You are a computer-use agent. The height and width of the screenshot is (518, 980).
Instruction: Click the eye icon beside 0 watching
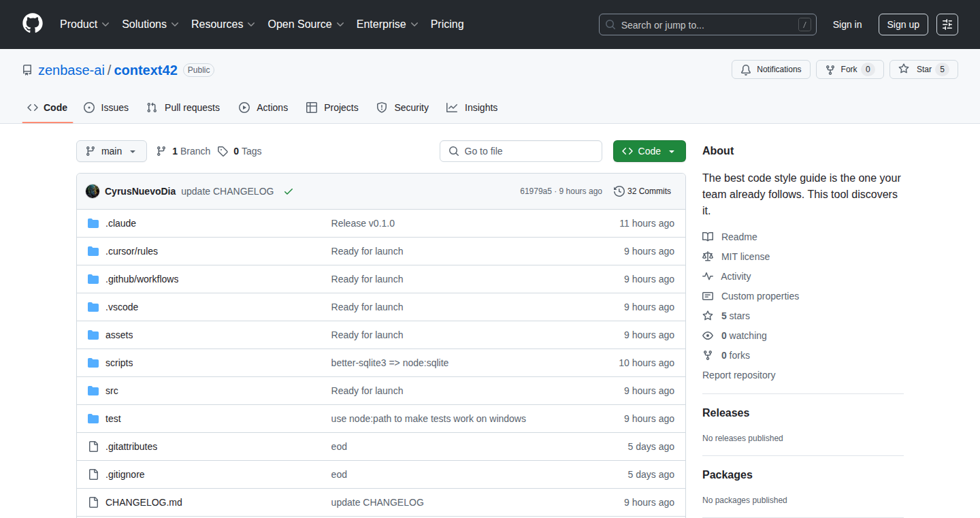[x=708, y=336]
